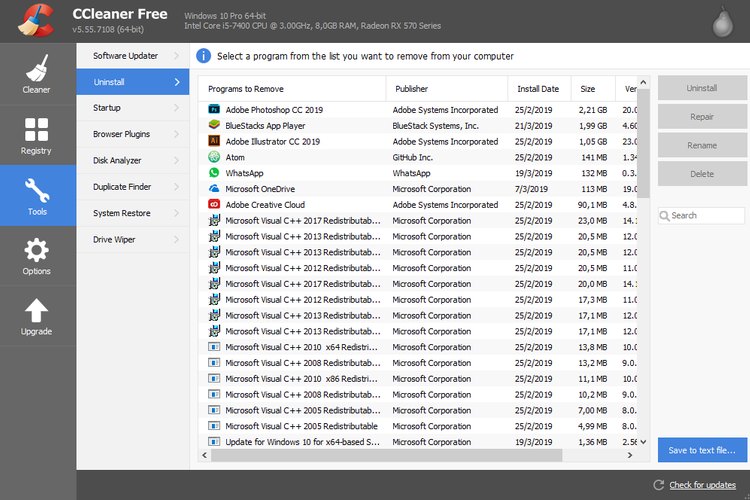Select Adobe Creative Cloud program name

pos(265,204)
